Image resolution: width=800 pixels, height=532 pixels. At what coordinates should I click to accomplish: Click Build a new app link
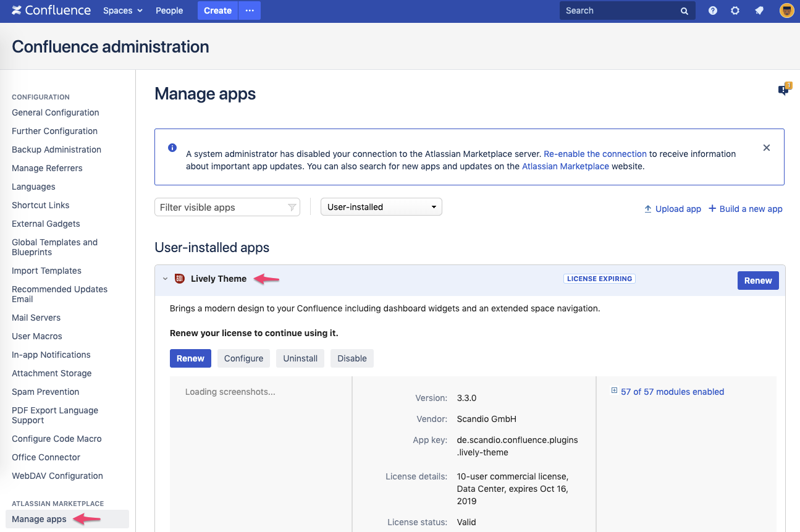point(751,209)
